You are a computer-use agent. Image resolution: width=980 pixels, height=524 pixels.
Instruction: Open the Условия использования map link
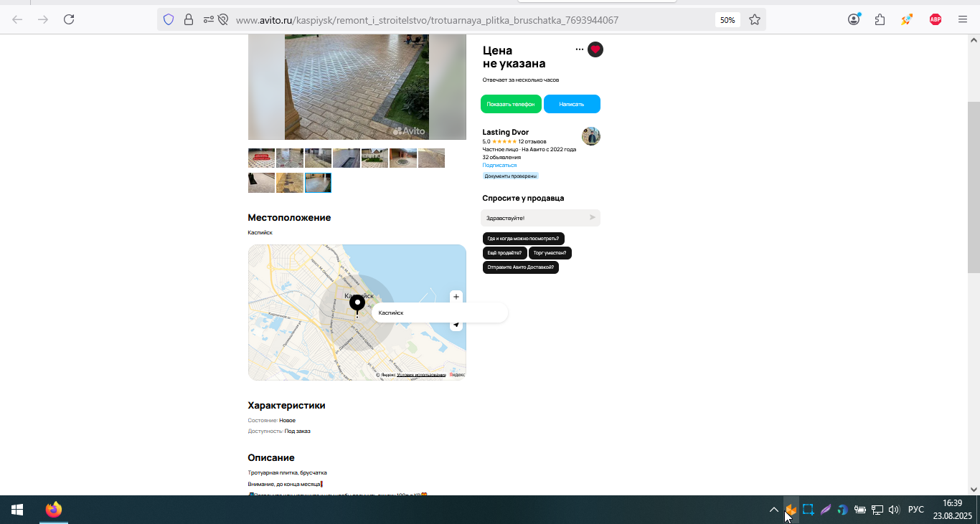coord(421,375)
